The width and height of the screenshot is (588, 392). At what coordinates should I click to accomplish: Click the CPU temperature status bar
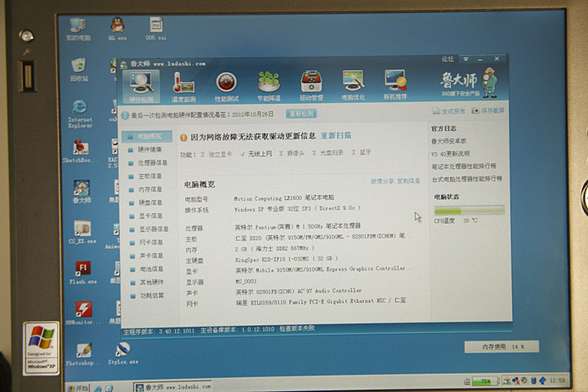coord(469,211)
